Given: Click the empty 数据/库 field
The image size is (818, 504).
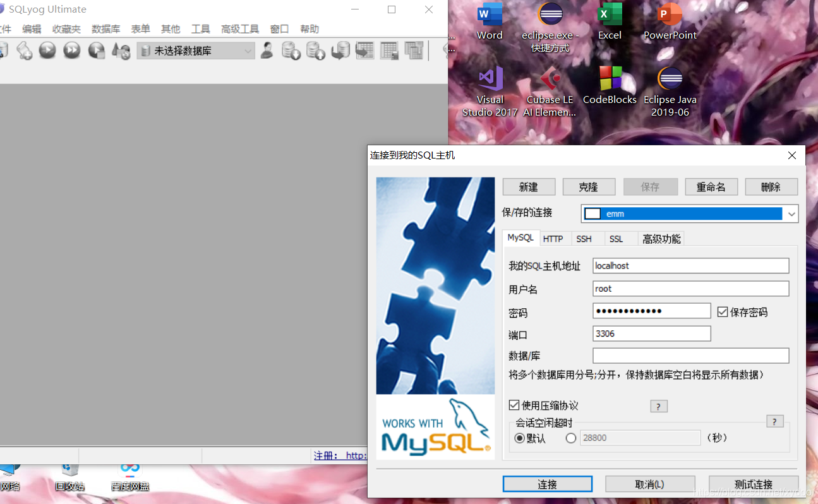Looking at the screenshot, I should pos(691,356).
